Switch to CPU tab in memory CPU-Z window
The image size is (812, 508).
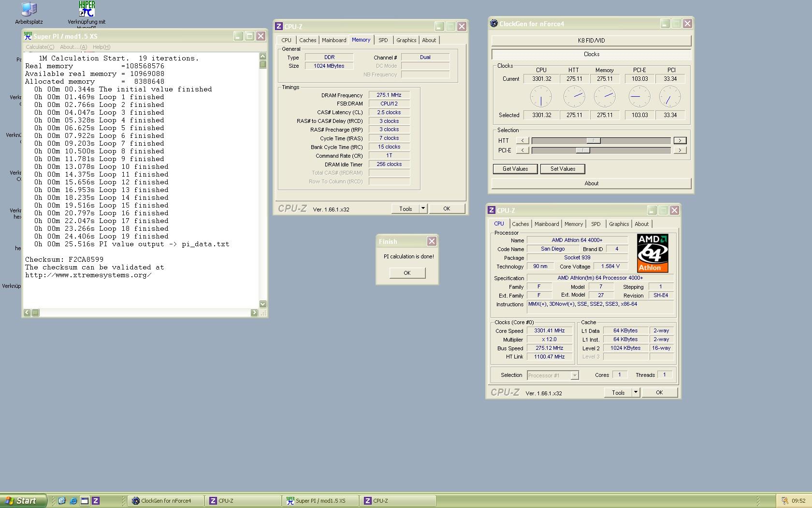tap(287, 40)
